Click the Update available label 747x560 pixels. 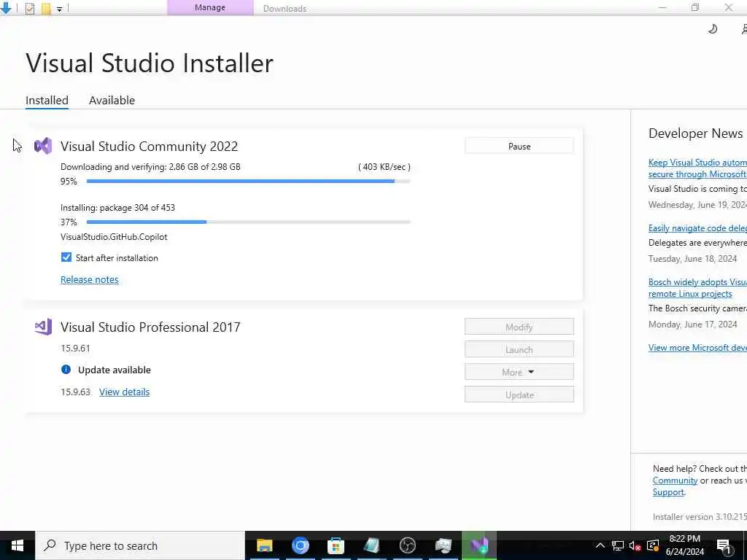(115, 370)
